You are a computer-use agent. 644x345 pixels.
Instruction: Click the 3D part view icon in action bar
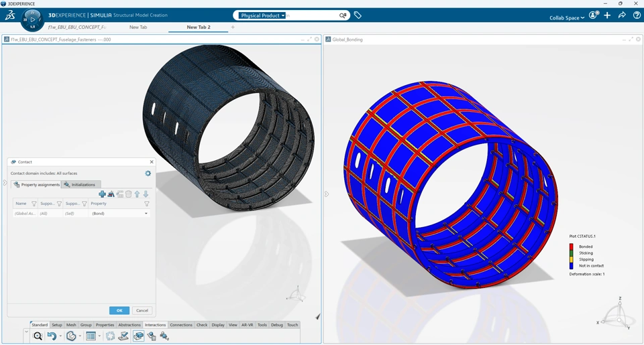coord(71,336)
